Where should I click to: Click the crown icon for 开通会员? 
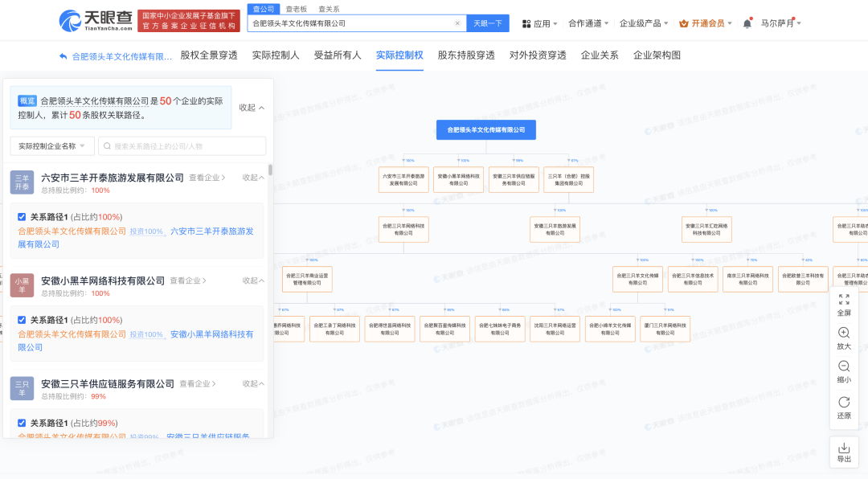pyautogui.click(x=684, y=23)
